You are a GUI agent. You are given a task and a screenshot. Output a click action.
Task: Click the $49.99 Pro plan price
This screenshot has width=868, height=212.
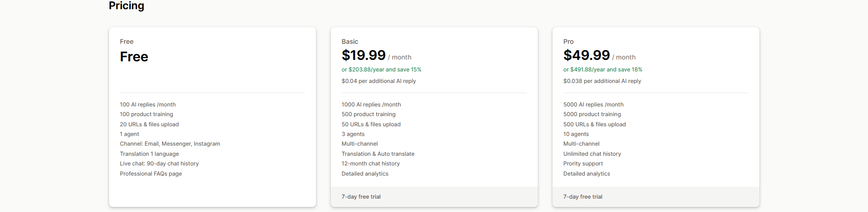click(586, 55)
